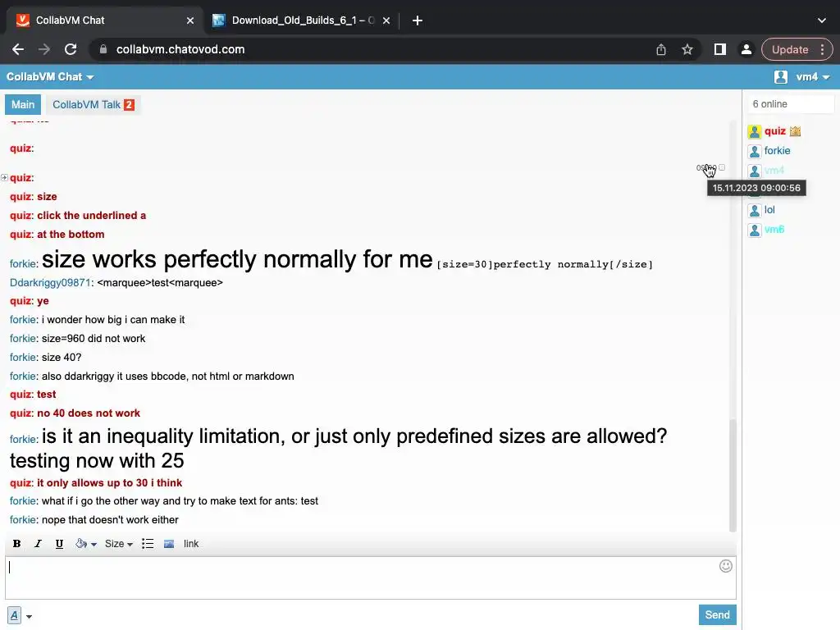
Task: Open browser profile icon
Action: [x=746, y=49]
